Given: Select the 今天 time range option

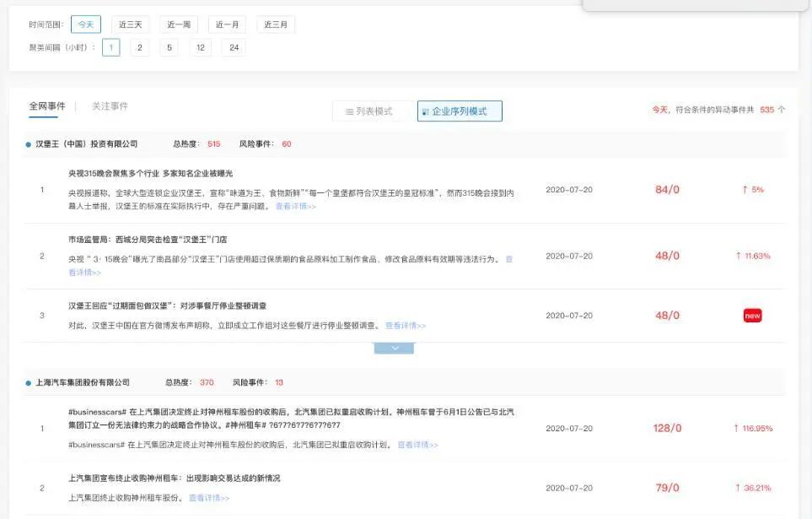Looking at the screenshot, I should 86,24.
